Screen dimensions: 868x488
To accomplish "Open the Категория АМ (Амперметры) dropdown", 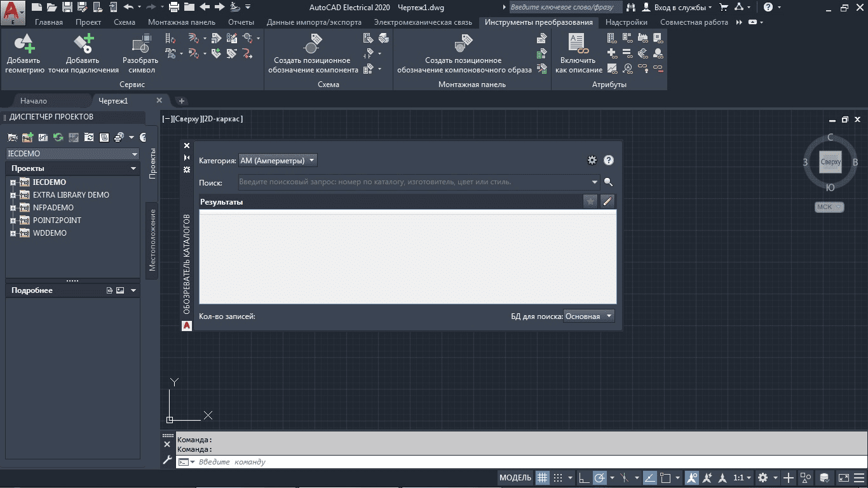I will click(x=278, y=161).
